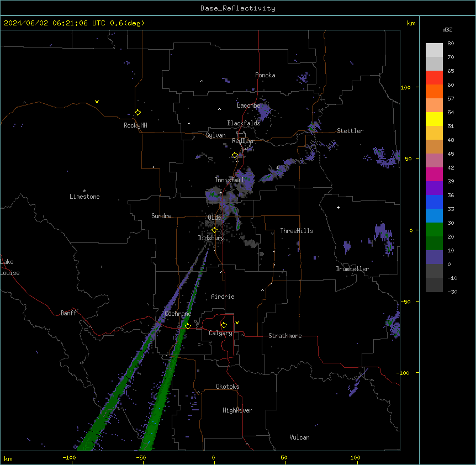Click the ThreeHills label
476x465 pixels.
[297, 231]
